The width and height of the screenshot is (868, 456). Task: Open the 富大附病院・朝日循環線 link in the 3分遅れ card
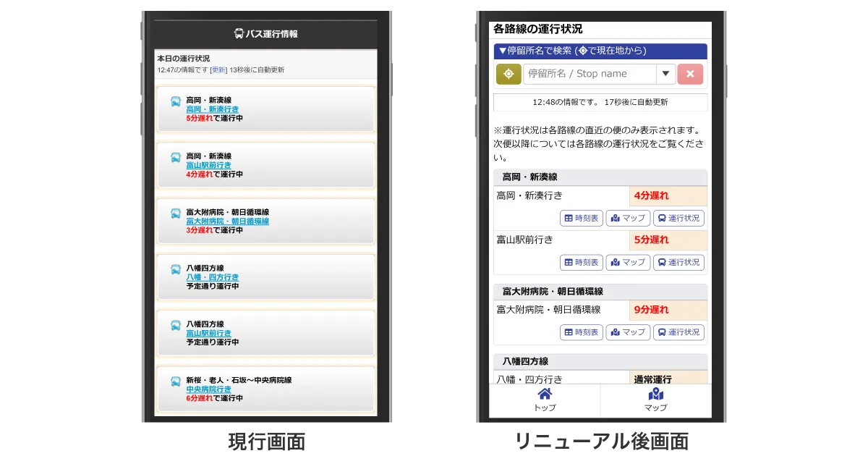click(227, 221)
